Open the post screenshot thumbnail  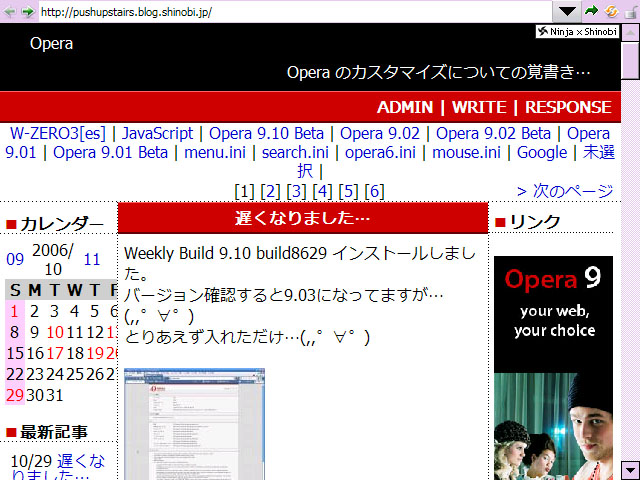click(194, 424)
